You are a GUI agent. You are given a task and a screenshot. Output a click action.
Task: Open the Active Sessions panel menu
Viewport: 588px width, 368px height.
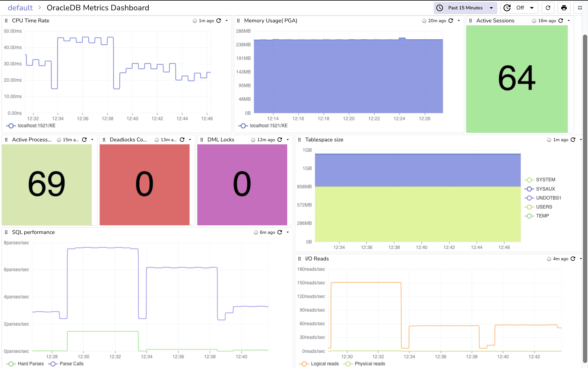pos(569,21)
